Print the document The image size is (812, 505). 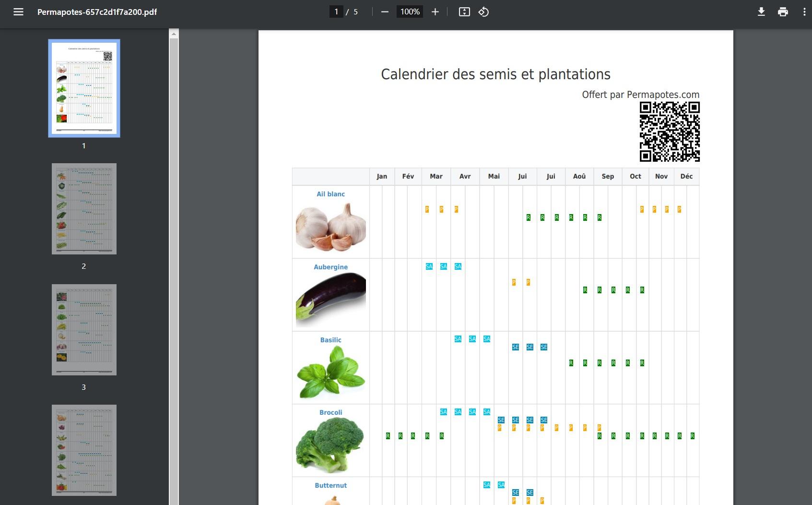(783, 12)
